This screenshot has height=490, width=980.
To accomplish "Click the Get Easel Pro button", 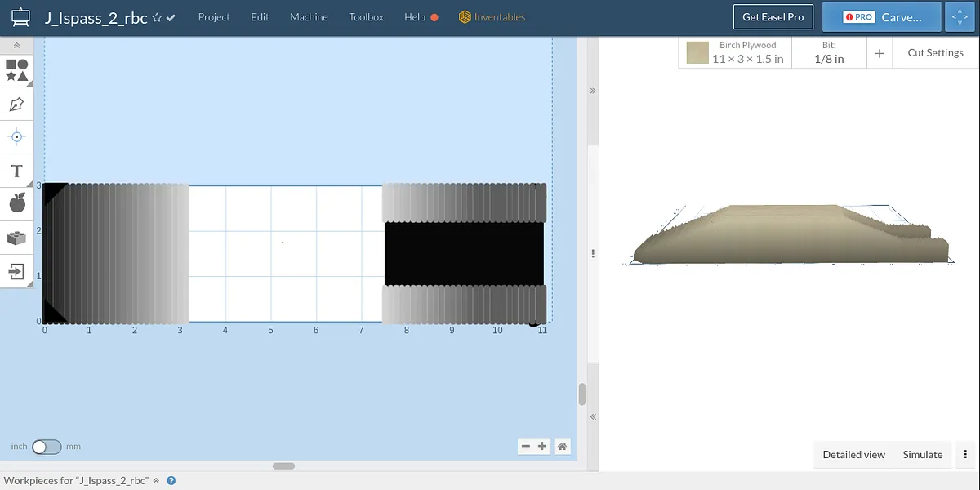I will (773, 17).
